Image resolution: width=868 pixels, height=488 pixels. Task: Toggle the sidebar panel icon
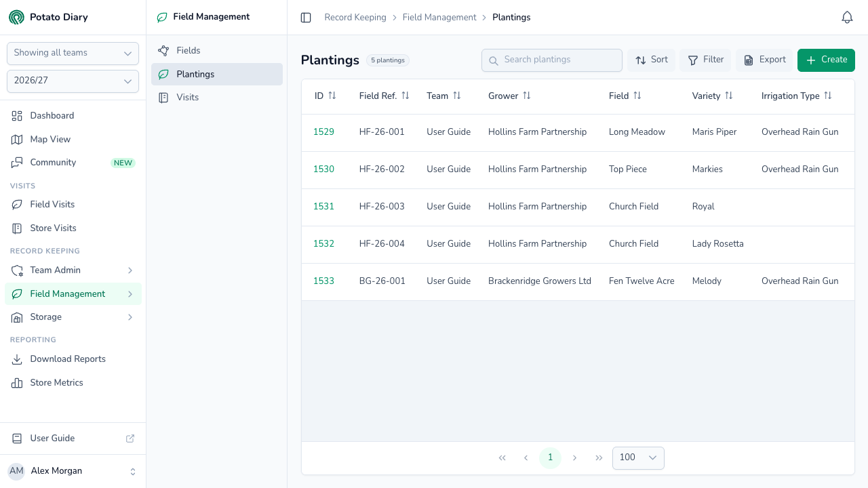click(306, 18)
